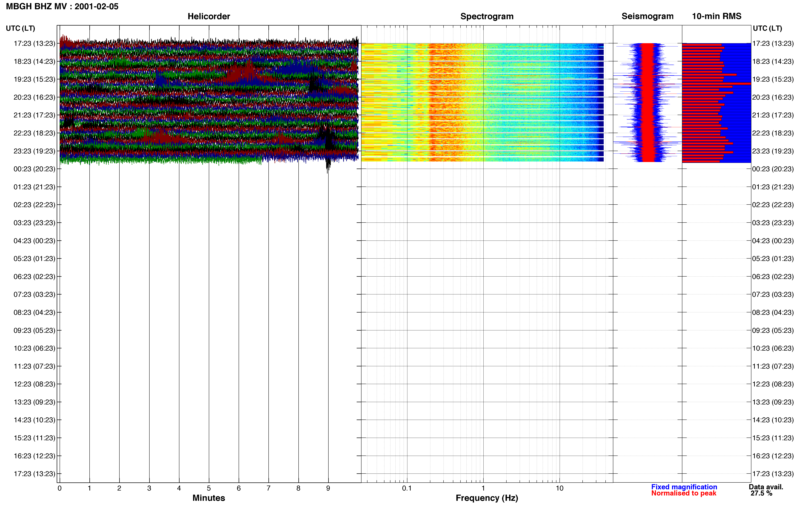Click the right 'UTC (LT)' axis label

767,28
